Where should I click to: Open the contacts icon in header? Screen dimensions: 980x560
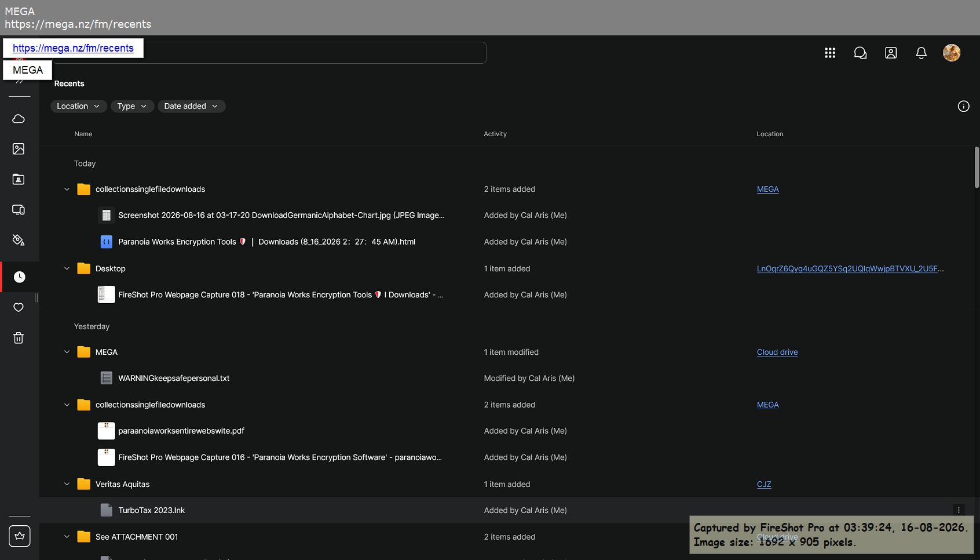(x=891, y=53)
